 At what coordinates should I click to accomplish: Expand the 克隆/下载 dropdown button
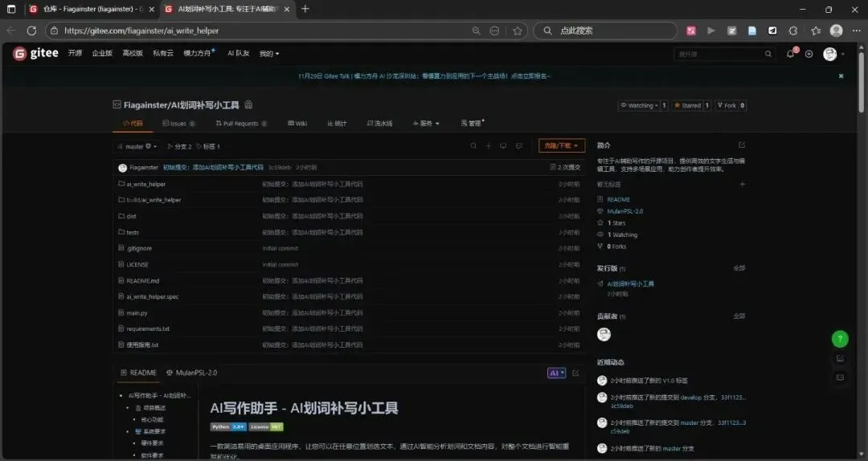tap(561, 145)
